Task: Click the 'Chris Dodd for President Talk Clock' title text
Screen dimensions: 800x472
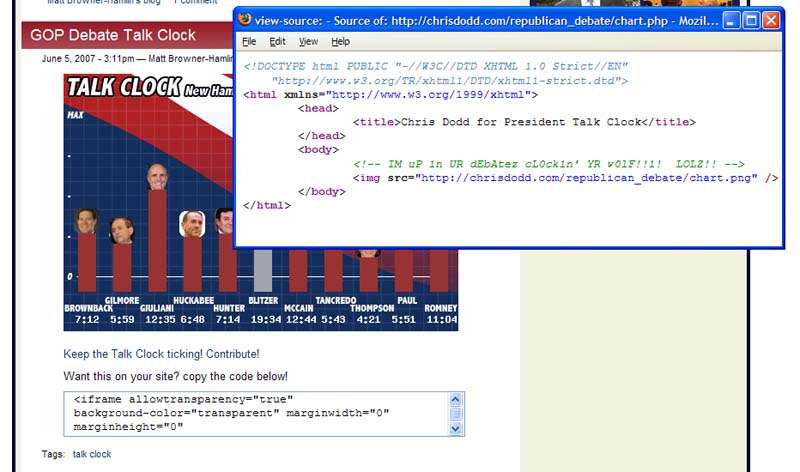Action: tap(521, 122)
